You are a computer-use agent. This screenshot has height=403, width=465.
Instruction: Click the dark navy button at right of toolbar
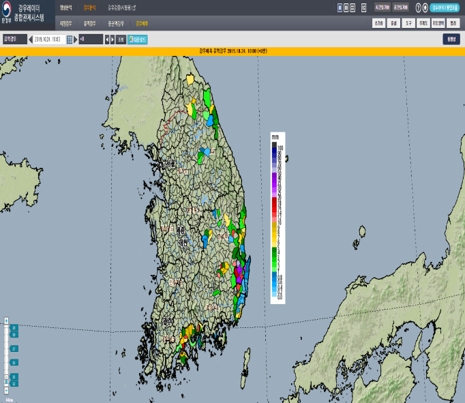coord(451,39)
